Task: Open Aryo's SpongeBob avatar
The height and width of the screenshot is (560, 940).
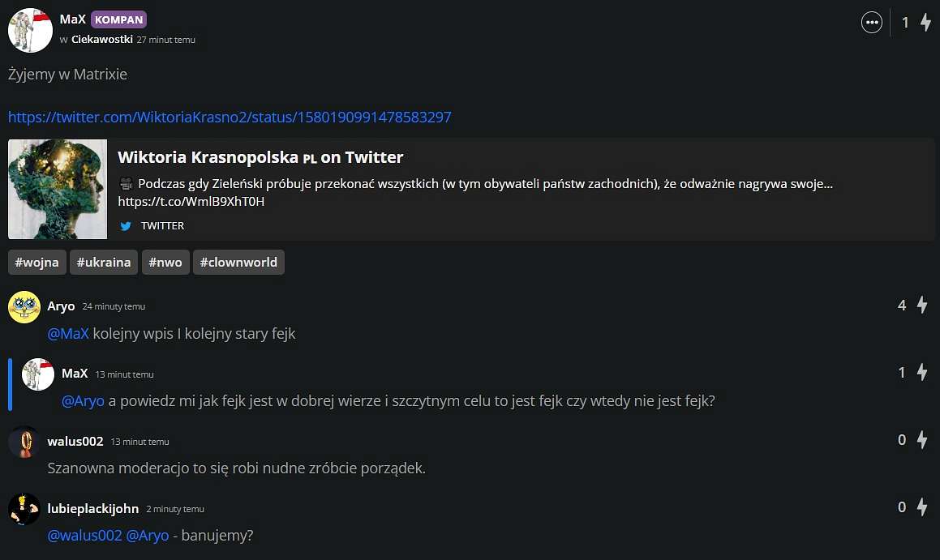Action: (24, 307)
